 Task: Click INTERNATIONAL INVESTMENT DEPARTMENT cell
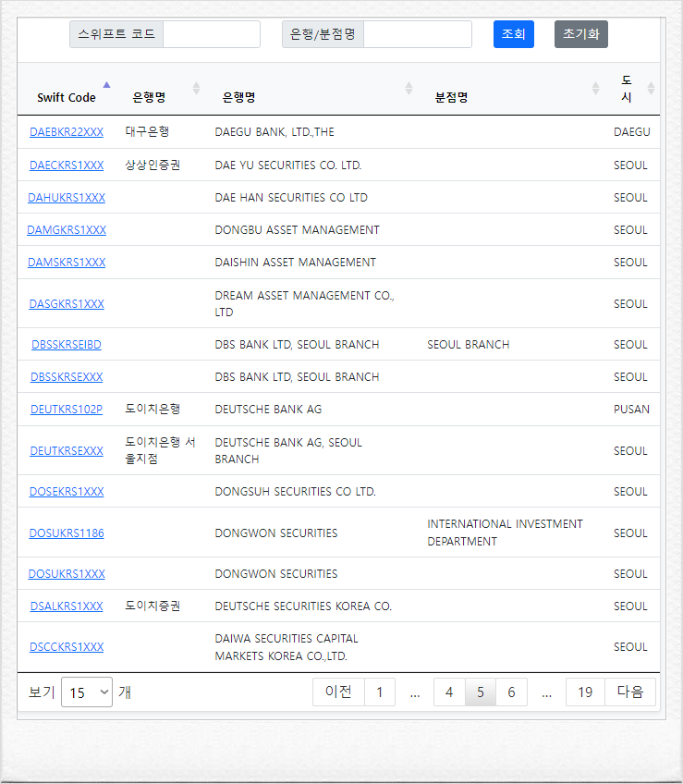click(x=505, y=533)
